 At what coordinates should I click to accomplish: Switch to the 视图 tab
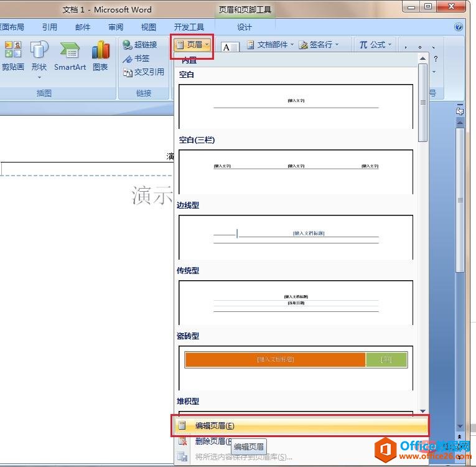[149, 27]
